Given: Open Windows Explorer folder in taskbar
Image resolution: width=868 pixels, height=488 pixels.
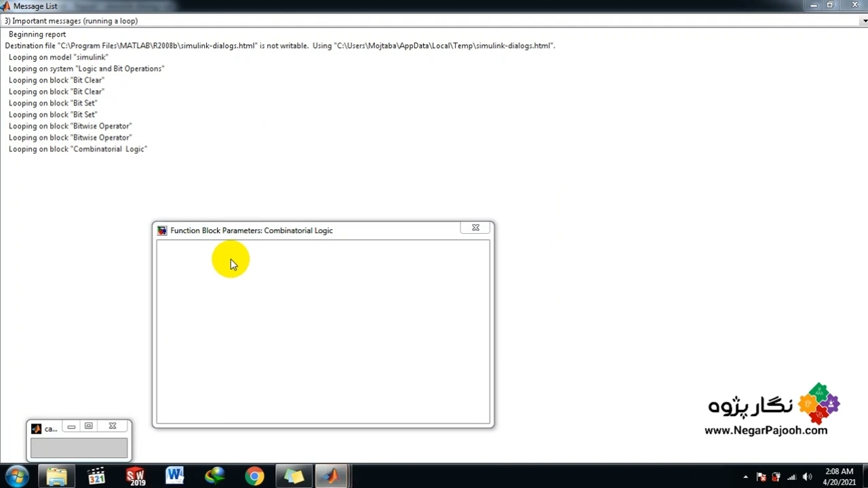Looking at the screenshot, I should 57,476.
